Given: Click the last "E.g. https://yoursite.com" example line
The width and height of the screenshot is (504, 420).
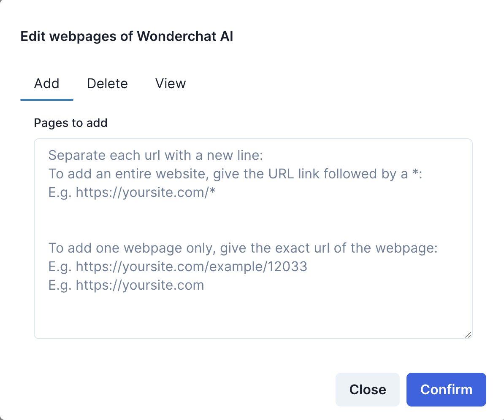Looking at the screenshot, I should tap(126, 285).
